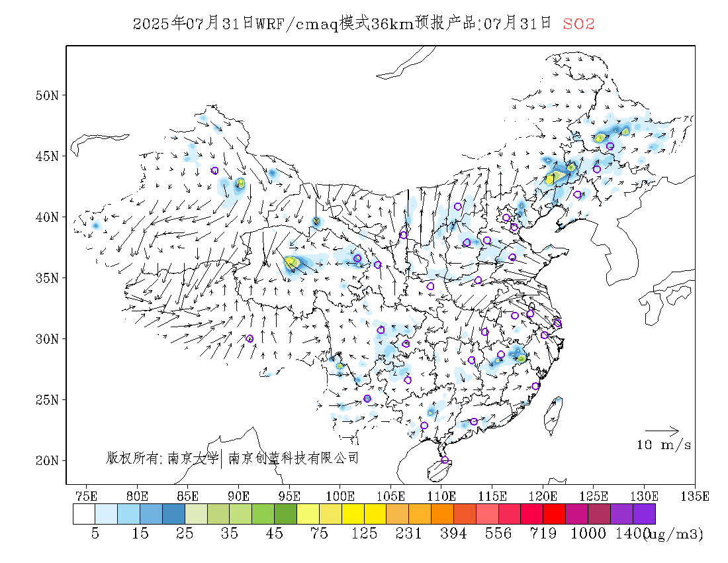Select the purple last legend swatch
This screenshot has width=728, height=563.
[644, 514]
